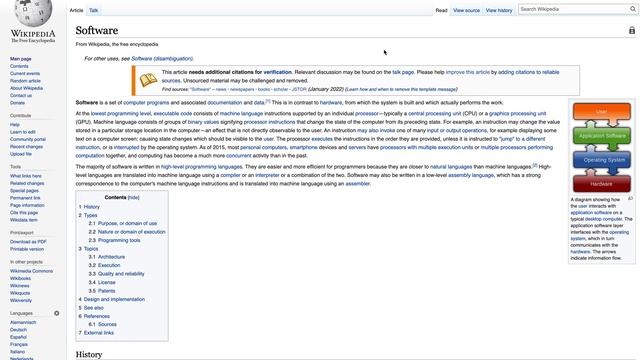
Task: Jump to Nature or domain of execution
Action: pos(131,232)
